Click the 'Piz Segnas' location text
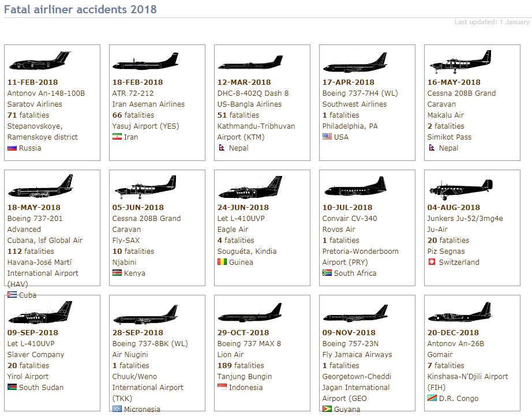 tap(446, 251)
